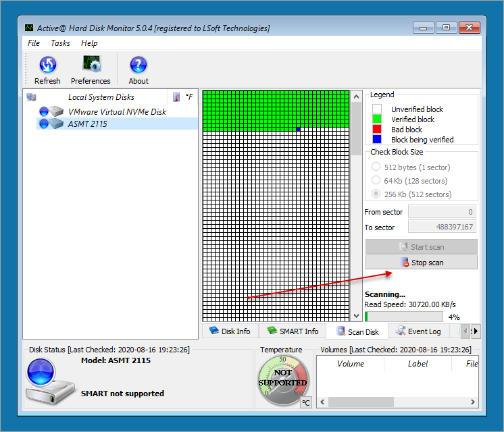
Task: Click the Start scan button
Action: 422,246
